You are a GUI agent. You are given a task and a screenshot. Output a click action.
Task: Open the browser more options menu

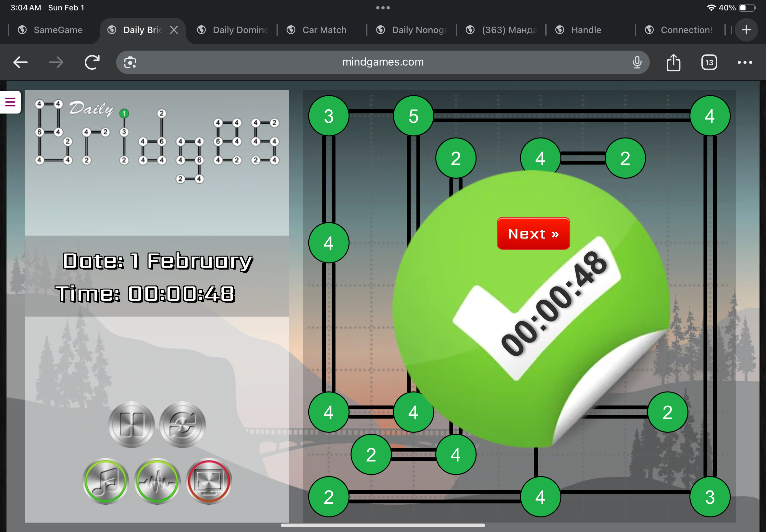pos(744,62)
